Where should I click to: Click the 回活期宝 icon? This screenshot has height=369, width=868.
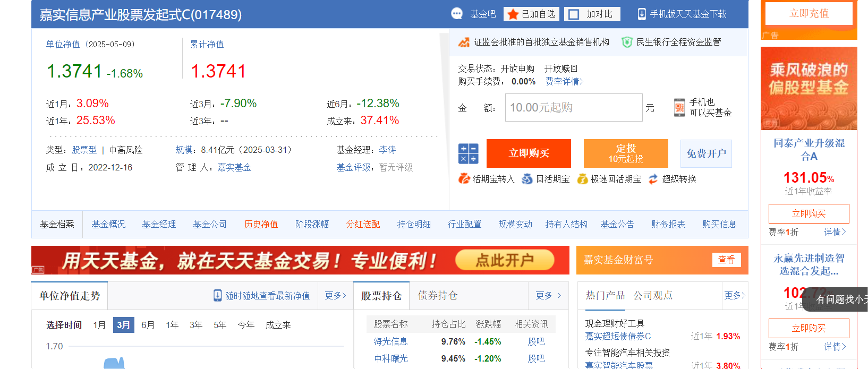tap(527, 179)
